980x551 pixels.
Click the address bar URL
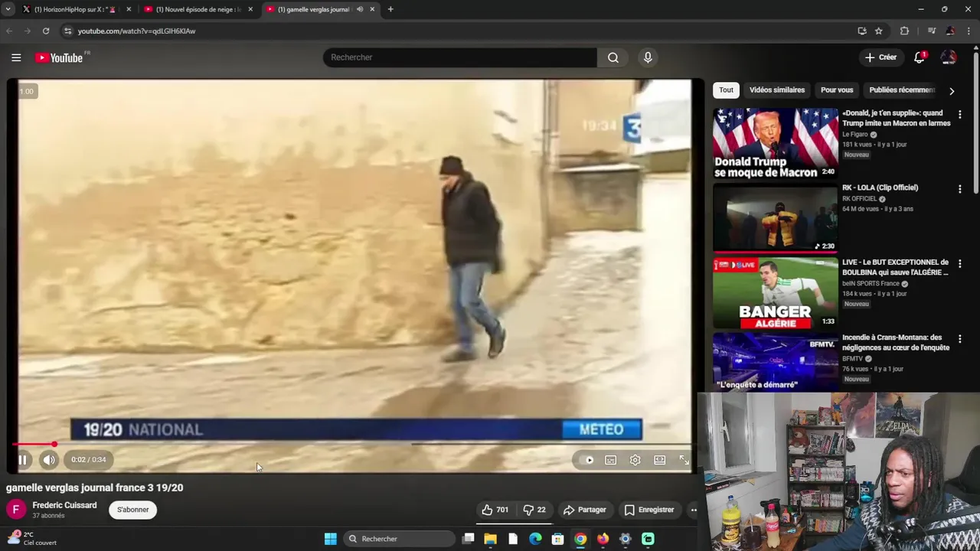[x=136, y=31]
